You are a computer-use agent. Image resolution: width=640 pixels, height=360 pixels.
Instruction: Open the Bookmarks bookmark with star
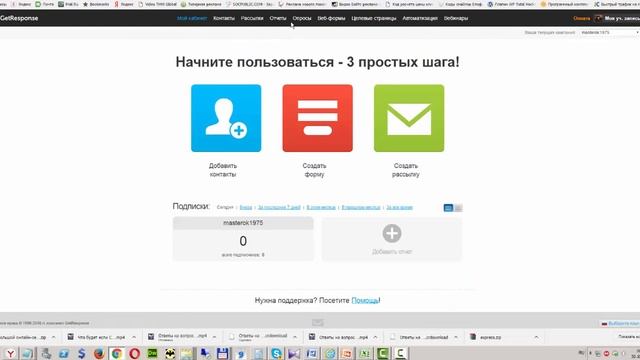[x=96, y=4]
